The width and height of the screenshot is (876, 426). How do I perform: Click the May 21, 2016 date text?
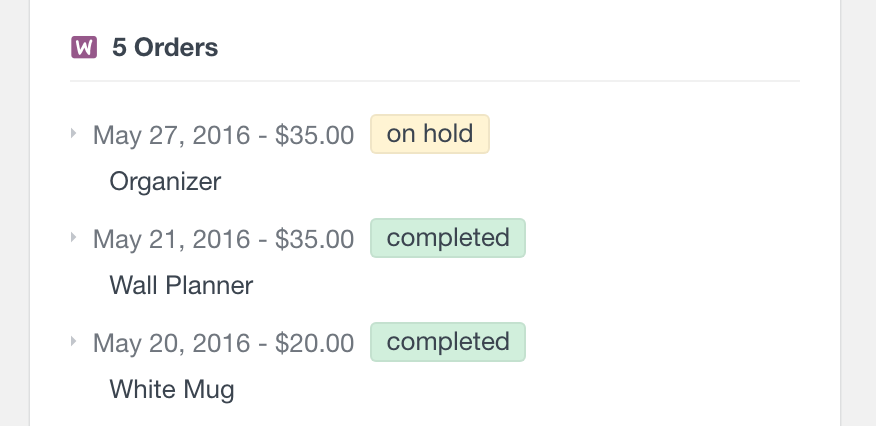tap(172, 239)
